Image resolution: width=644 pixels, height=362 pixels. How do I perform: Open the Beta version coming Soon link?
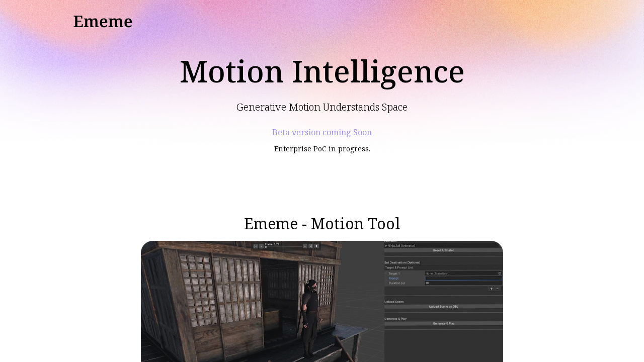tap(322, 132)
